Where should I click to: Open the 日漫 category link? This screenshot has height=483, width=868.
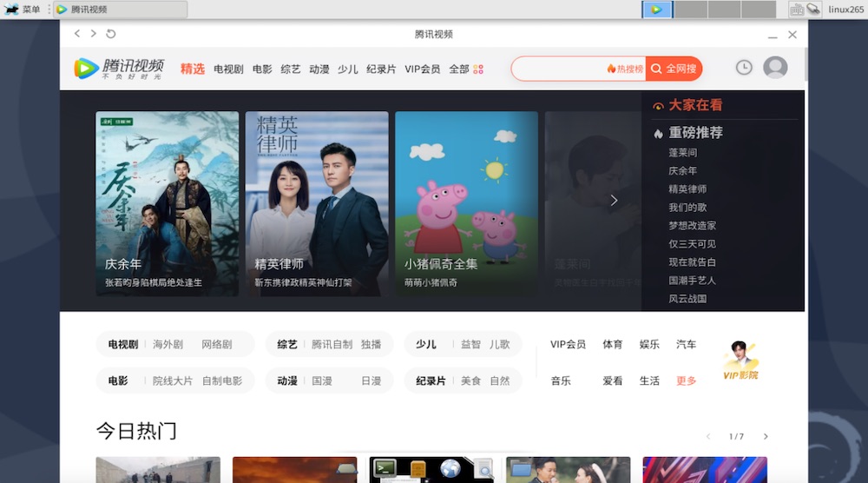click(371, 381)
